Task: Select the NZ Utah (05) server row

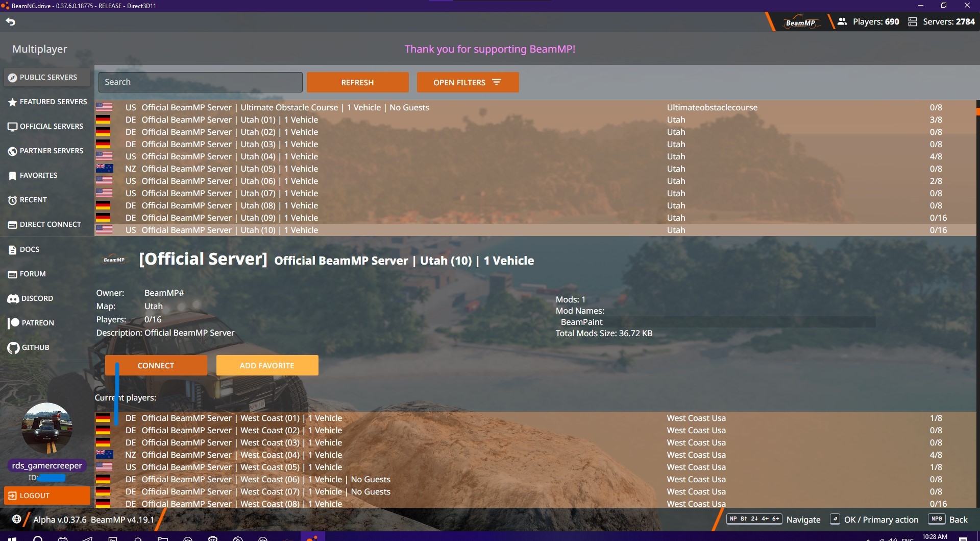Action: (x=357, y=169)
